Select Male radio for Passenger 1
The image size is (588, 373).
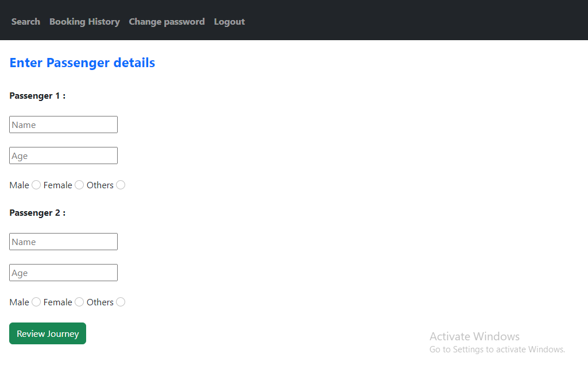tap(36, 185)
